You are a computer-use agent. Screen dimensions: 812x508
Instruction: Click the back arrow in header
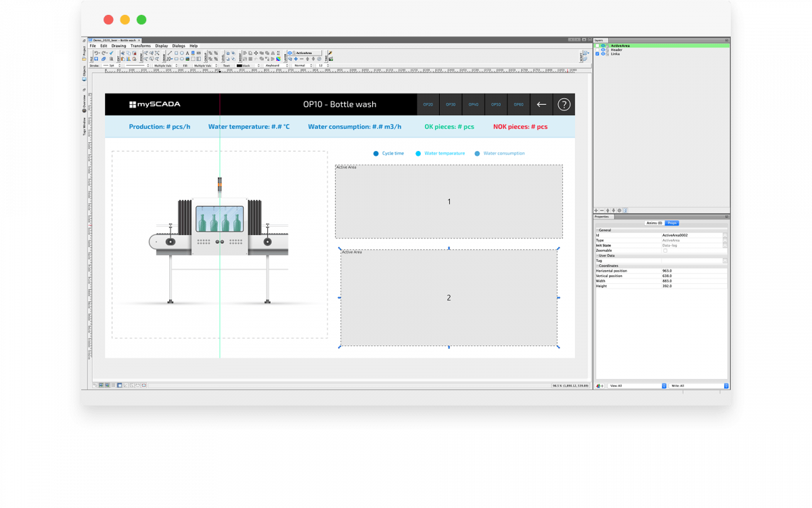pos(541,104)
